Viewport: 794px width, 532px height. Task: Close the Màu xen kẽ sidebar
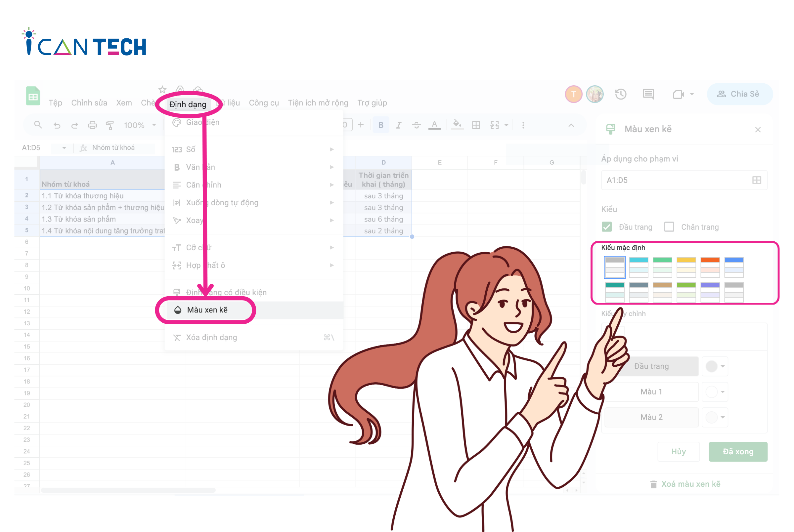(758, 130)
